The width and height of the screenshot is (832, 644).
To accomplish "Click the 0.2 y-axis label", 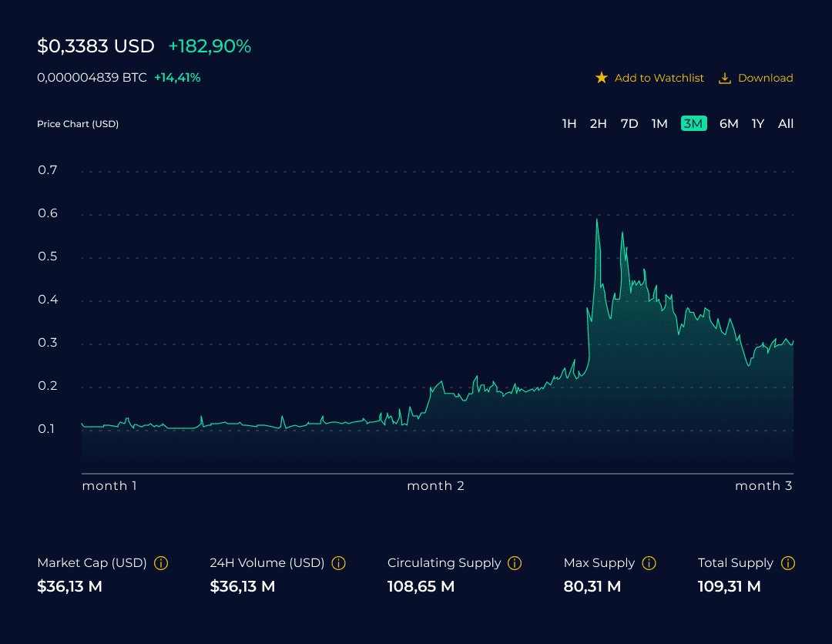I will tap(47, 386).
